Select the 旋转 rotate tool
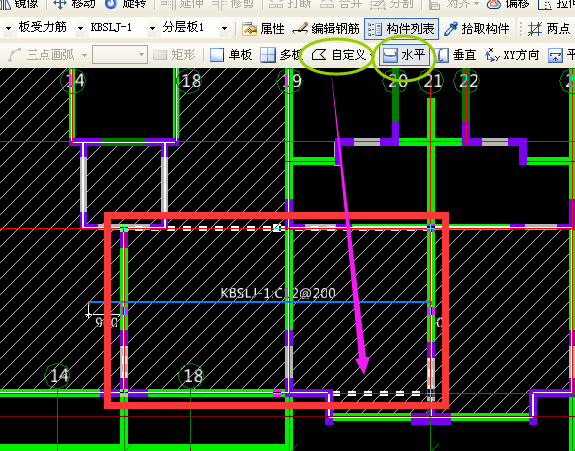This screenshot has width=575, height=451. [x=125, y=4]
